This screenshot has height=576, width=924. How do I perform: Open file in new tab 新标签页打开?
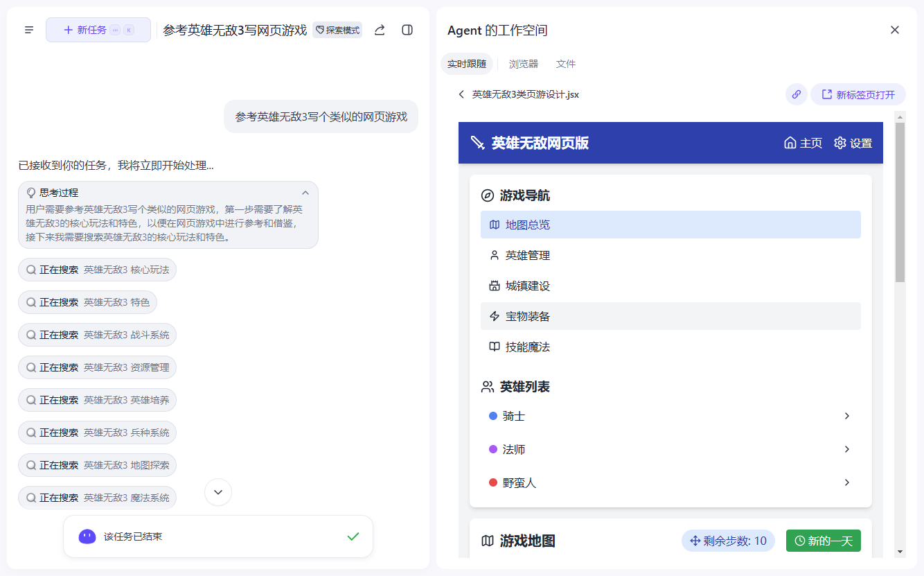tap(858, 94)
